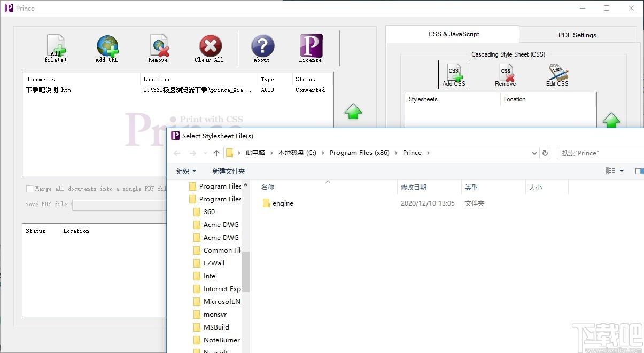Select the engine folder in file list
Image resolution: width=644 pixels, height=353 pixels.
point(282,203)
